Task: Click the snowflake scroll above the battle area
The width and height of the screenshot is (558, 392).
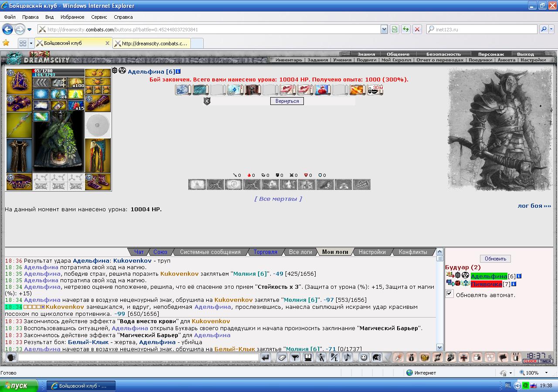Action: 183,90
